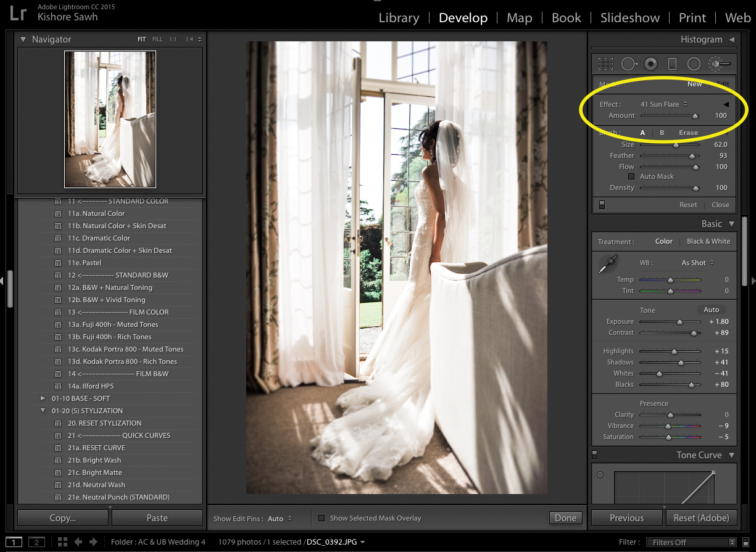Switch to the Print module
This screenshot has height=552, width=756.
(x=692, y=18)
